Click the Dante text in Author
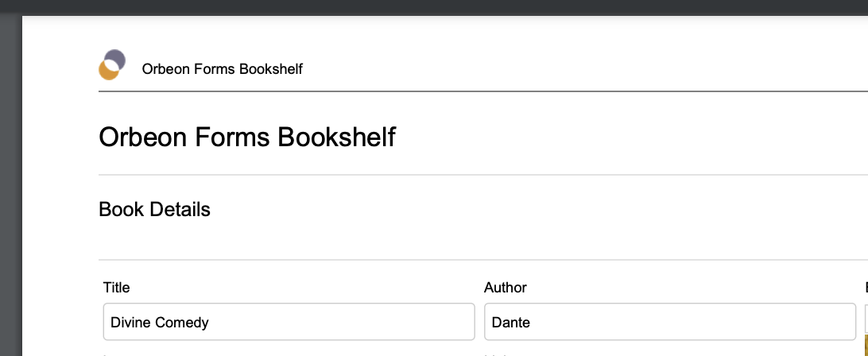Screen dimensions: 868x356 click(x=511, y=322)
